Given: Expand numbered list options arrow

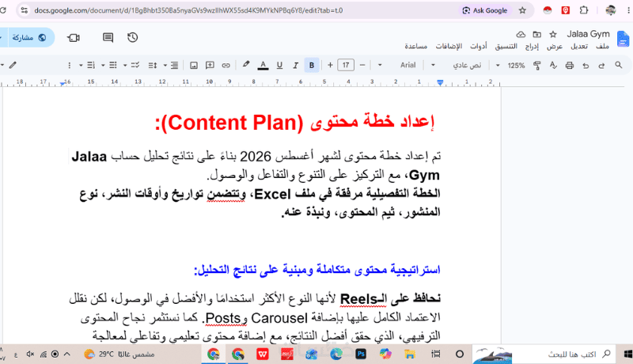Looking at the screenshot, I should tap(81, 66).
